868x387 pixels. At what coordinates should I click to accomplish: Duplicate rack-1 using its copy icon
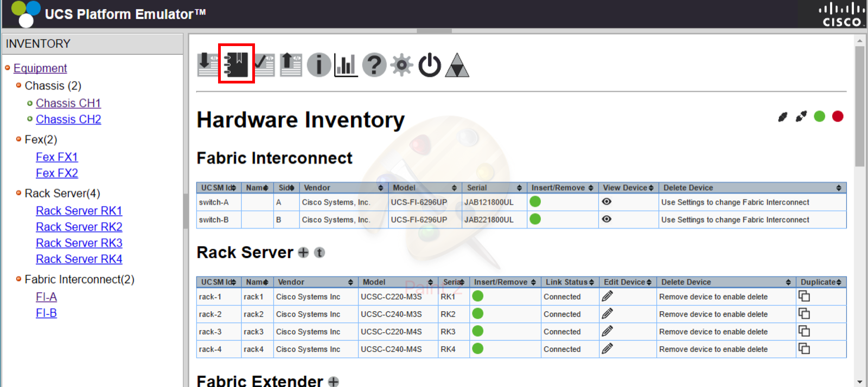(804, 296)
